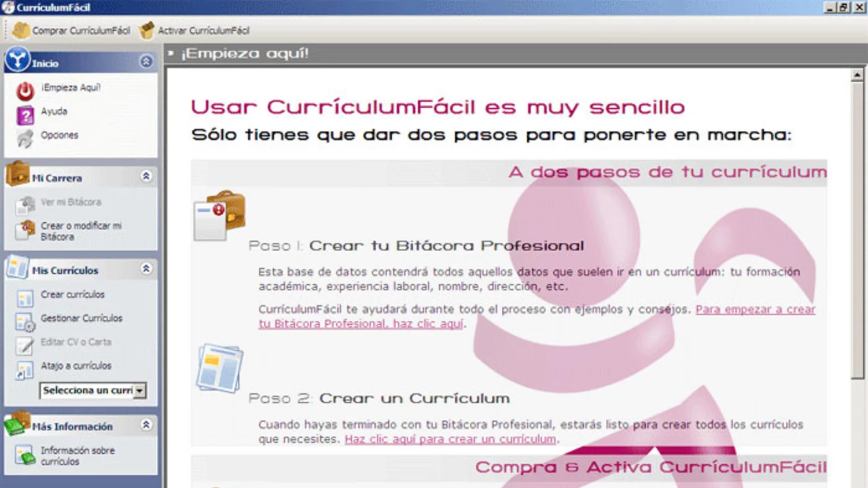Click the red power ¡Empieza Aquí! icon
Screen dimensions: 868x488
25,90
